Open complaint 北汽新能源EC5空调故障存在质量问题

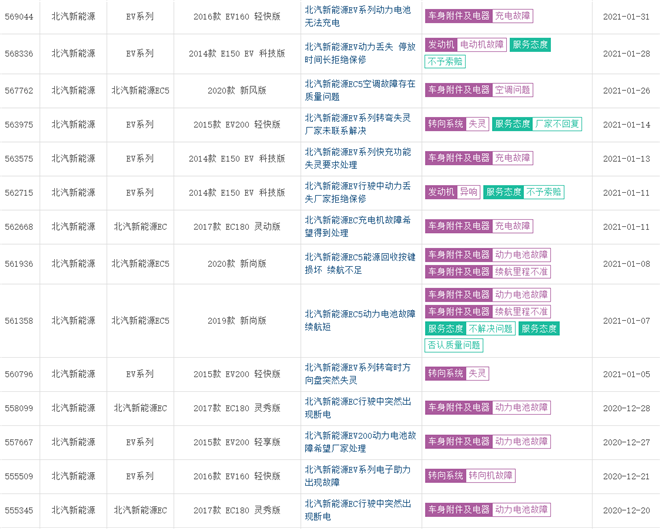(x=360, y=90)
